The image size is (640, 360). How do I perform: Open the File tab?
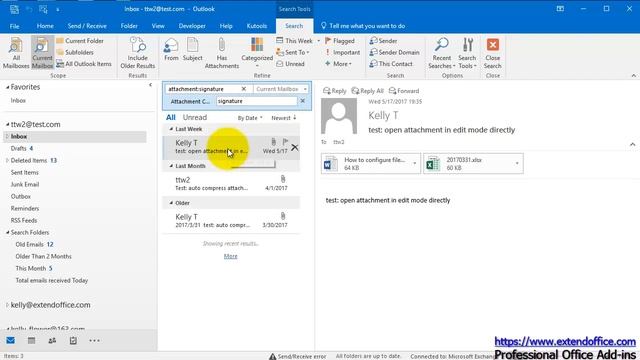click(x=14, y=26)
